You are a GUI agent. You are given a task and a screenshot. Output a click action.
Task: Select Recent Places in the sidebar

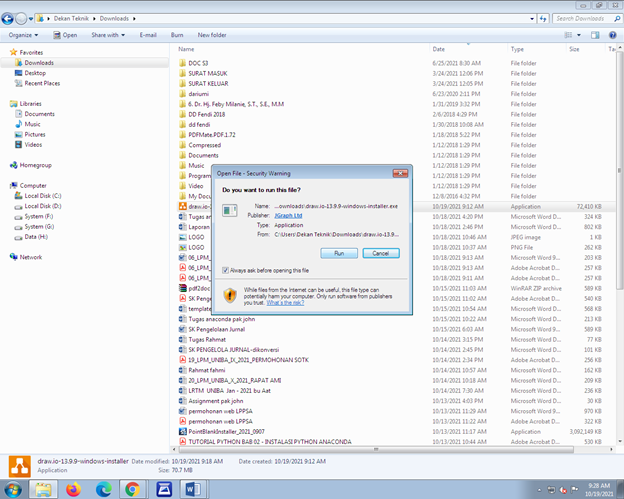pyautogui.click(x=42, y=84)
